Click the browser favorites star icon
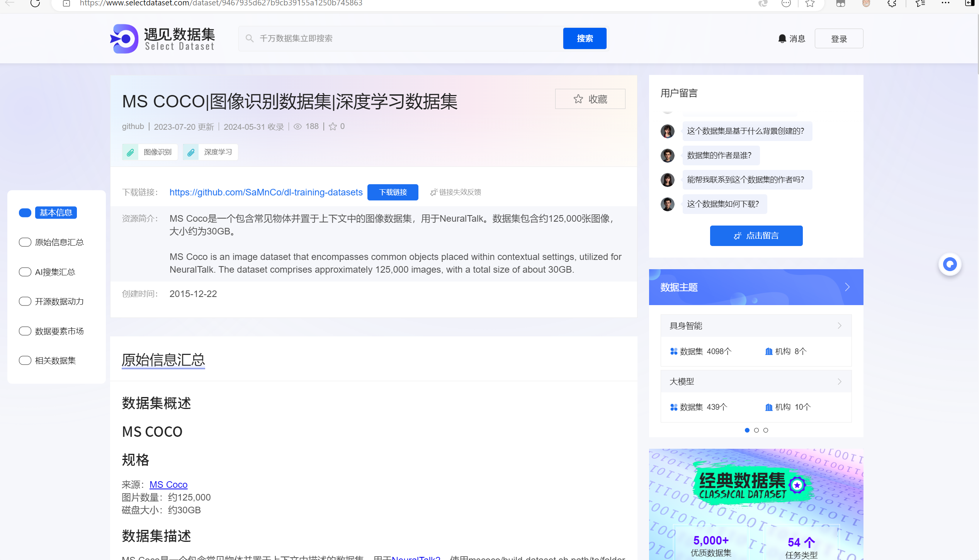Screen dimensions: 979x560 pos(810,3)
